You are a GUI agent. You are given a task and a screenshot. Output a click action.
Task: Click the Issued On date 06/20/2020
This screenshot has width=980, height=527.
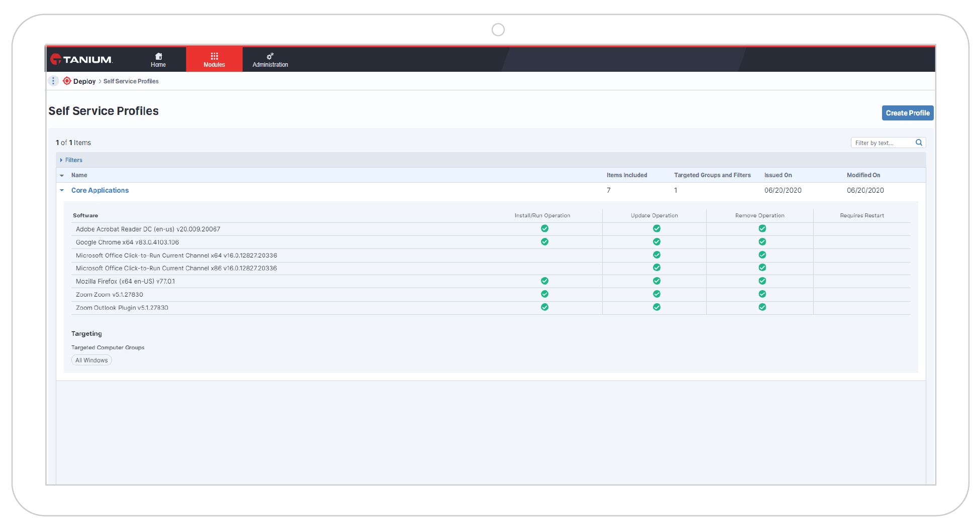pyautogui.click(x=783, y=190)
